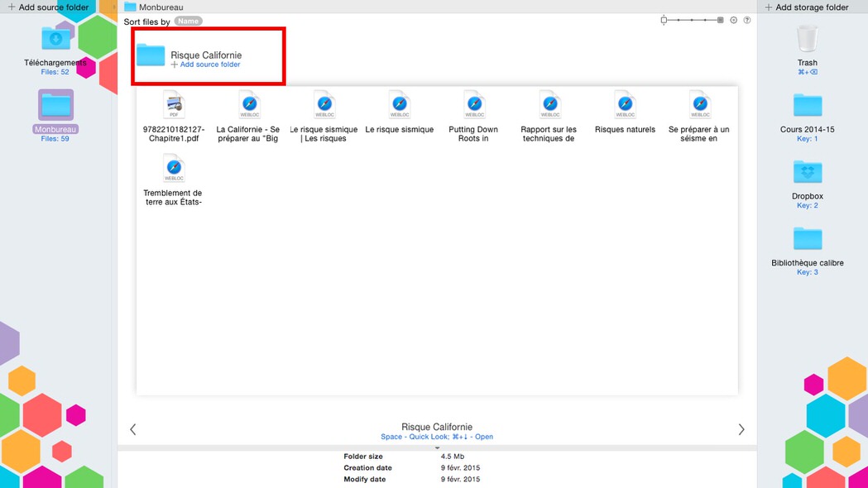Go to previous item with left chevron

click(133, 429)
